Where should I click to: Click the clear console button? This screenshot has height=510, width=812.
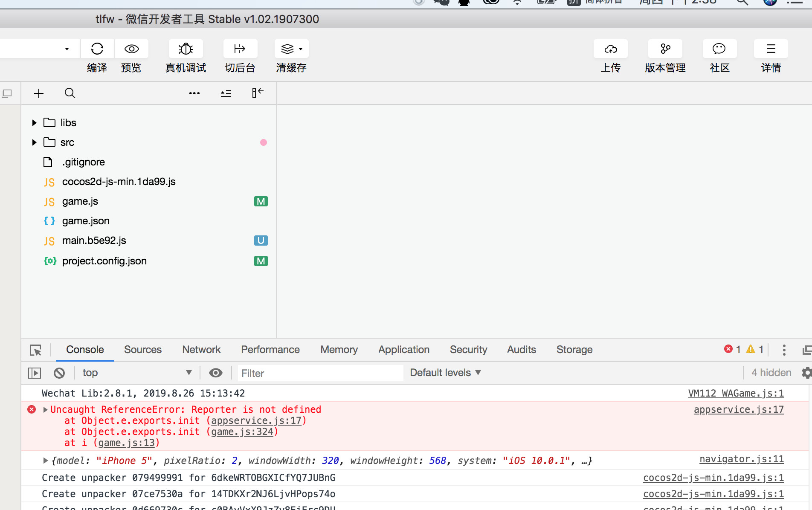click(x=59, y=373)
